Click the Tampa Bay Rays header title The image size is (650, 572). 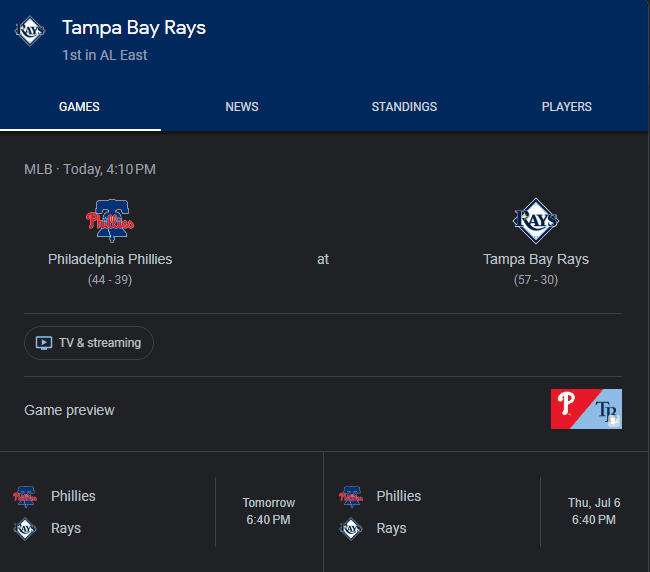(134, 28)
